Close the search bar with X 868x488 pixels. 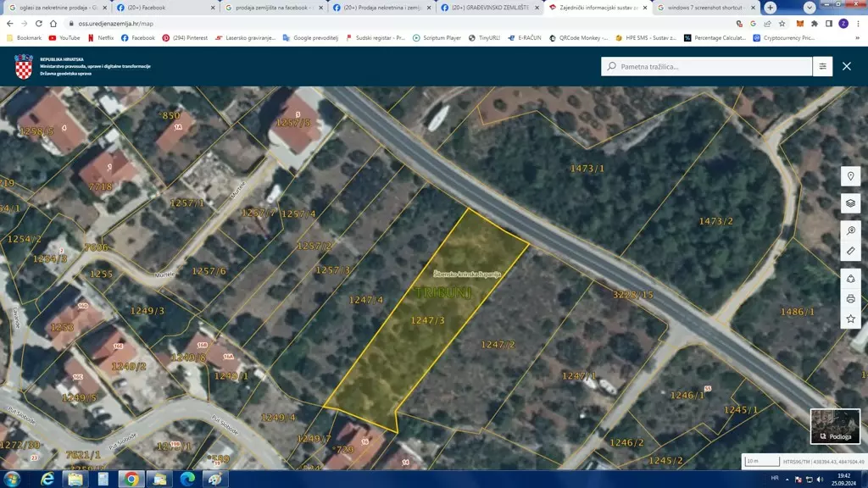click(x=846, y=66)
